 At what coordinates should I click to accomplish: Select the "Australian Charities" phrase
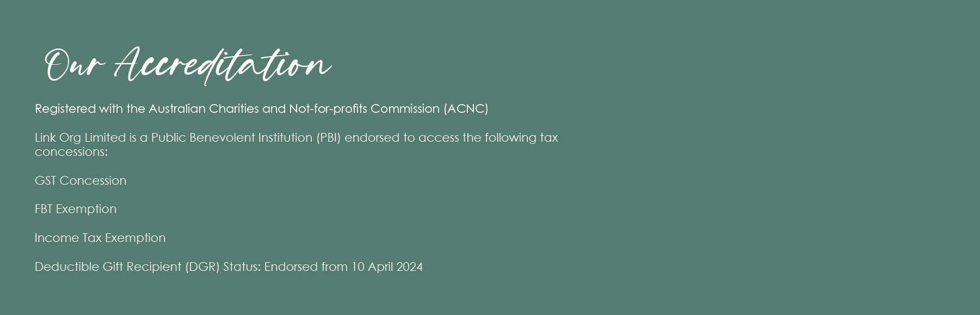click(x=204, y=109)
